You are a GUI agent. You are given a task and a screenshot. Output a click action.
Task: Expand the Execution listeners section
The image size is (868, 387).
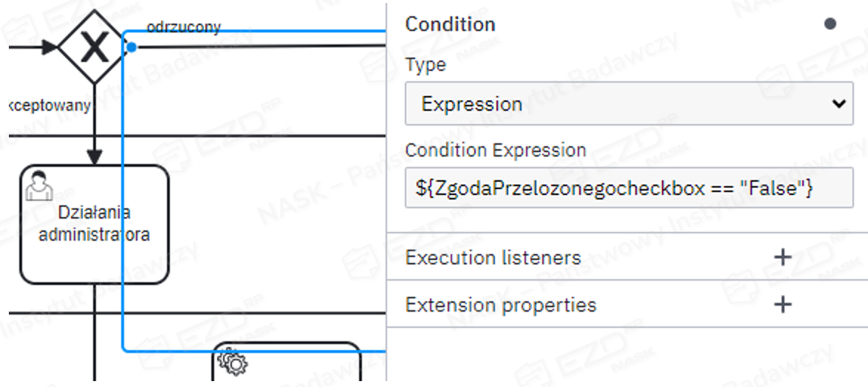coord(493,258)
